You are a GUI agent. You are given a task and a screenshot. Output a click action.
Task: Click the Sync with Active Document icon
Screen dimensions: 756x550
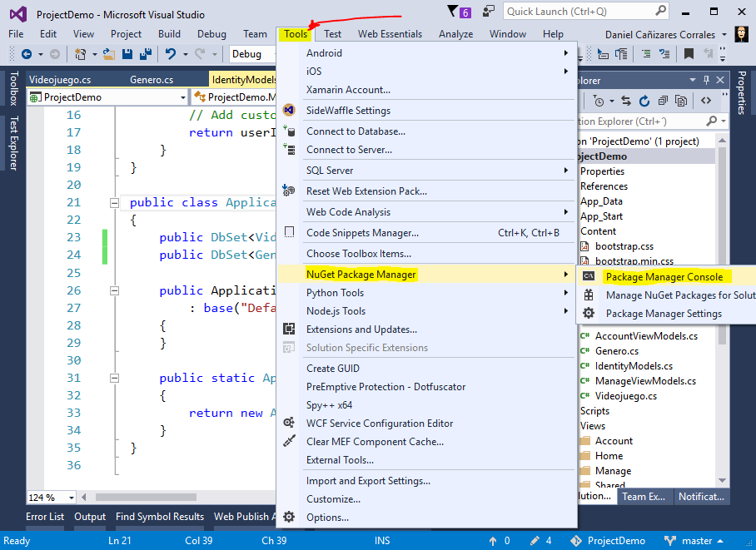626,101
